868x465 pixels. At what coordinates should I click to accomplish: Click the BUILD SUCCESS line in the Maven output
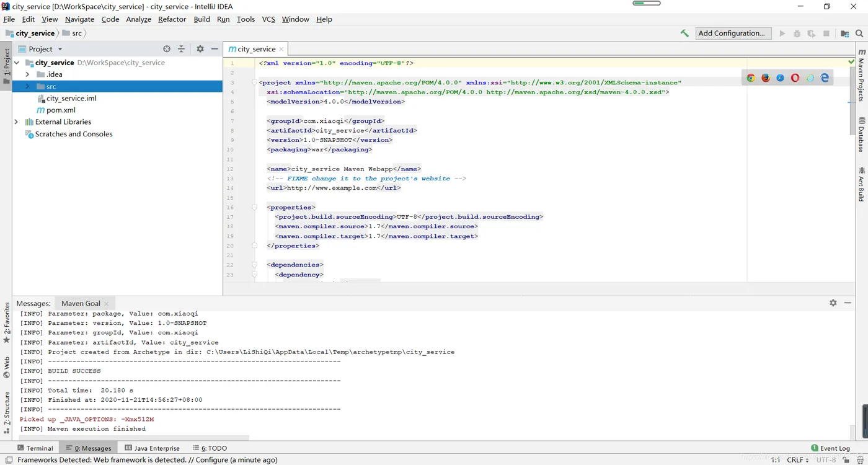60,371
